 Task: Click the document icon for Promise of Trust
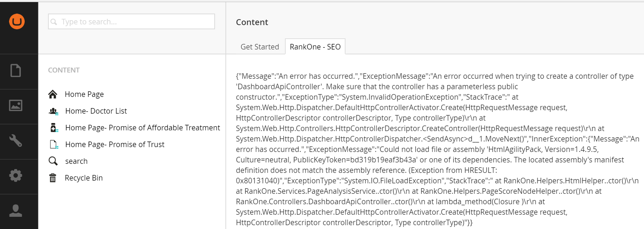(54, 144)
